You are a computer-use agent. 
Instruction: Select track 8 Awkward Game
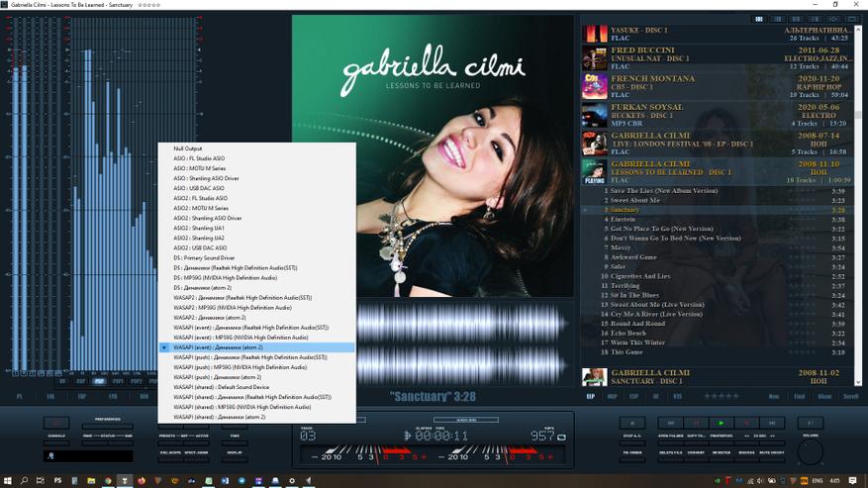(x=718, y=257)
